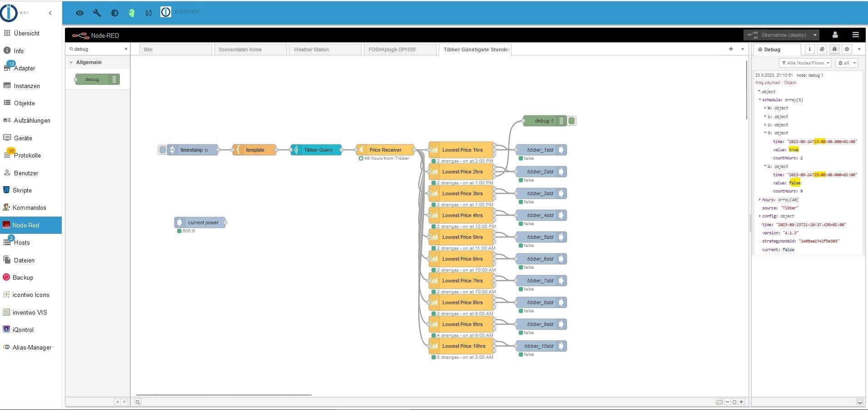The height and width of the screenshot is (410, 868).
Task: Select the debug node in the palette
Action: 98,79
